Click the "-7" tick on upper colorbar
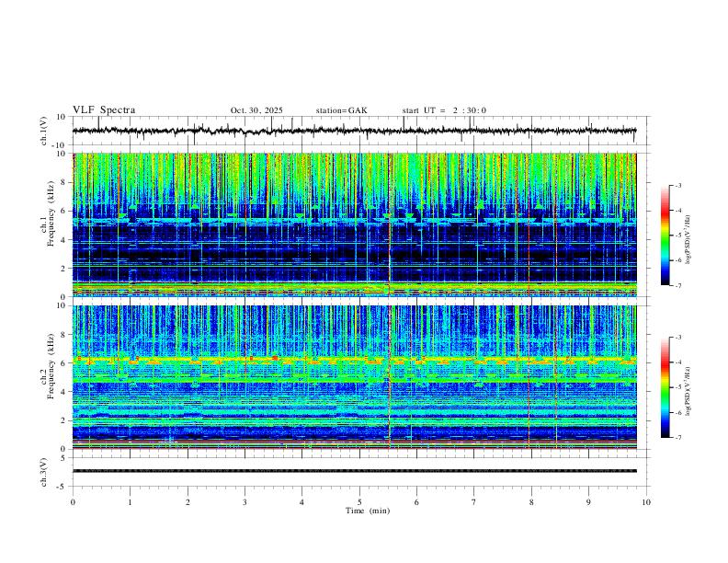Screen dimensions: 728x563 (x=677, y=285)
